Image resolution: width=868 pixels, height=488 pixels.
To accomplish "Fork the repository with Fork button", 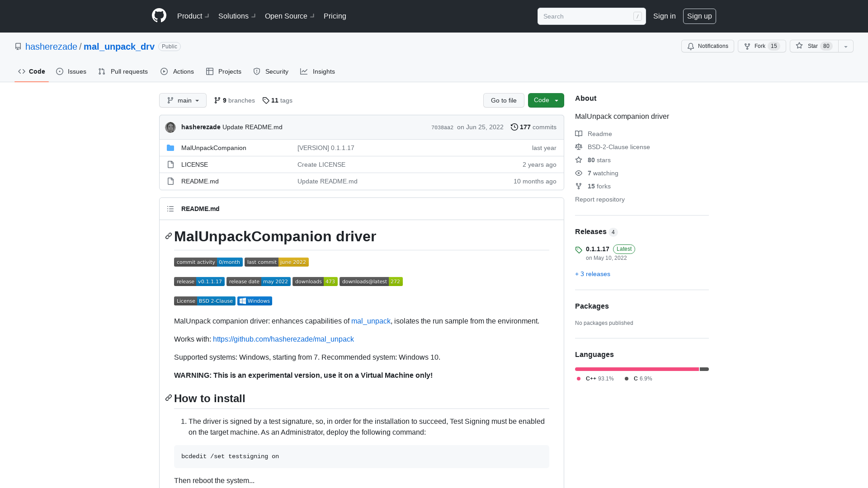I will pyautogui.click(x=762, y=46).
